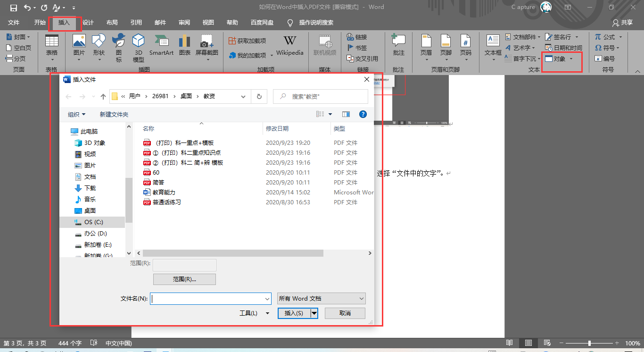Click the Undo arrow icon
The image size is (644, 352).
(27, 8)
